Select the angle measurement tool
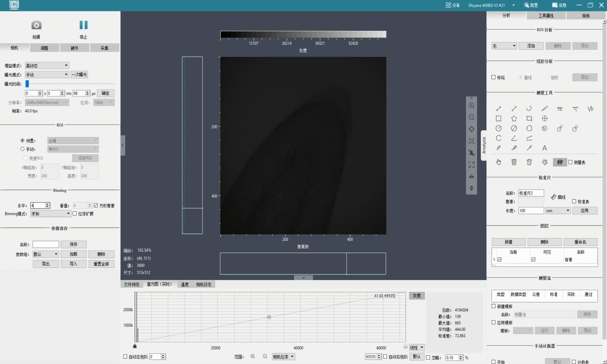The width and height of the screenshot is (607, 364). coord(514,138)
